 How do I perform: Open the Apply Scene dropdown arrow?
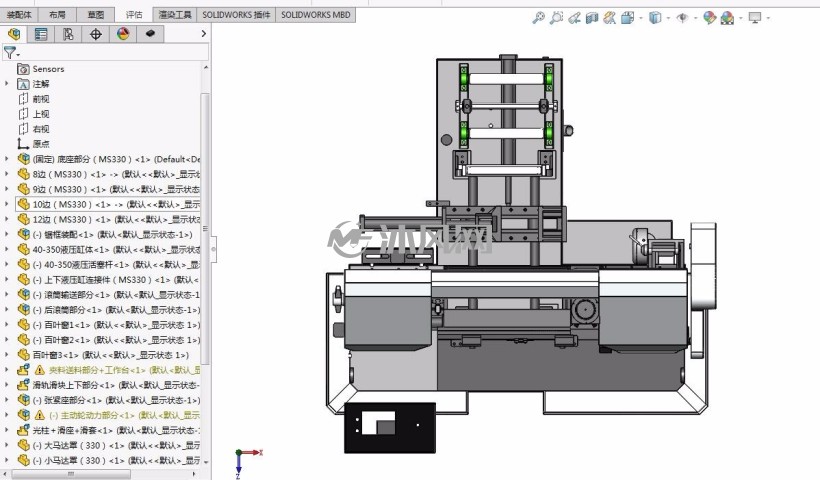741,18
